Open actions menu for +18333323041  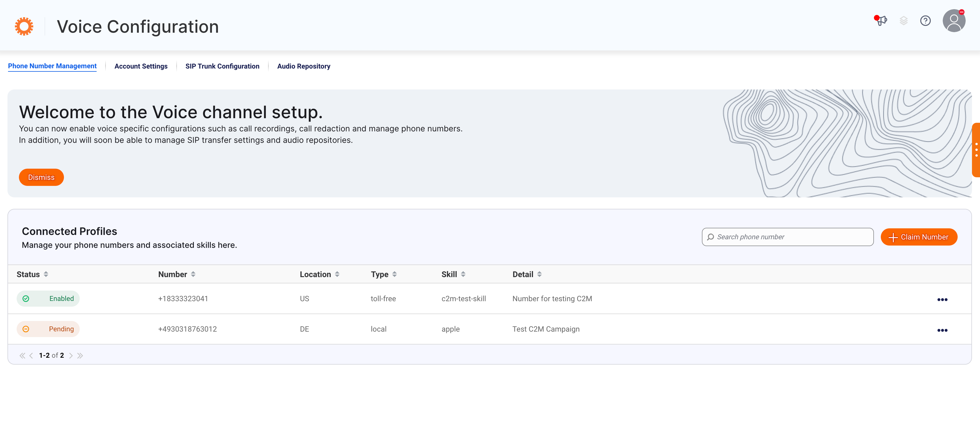click(x=942, y=299)
